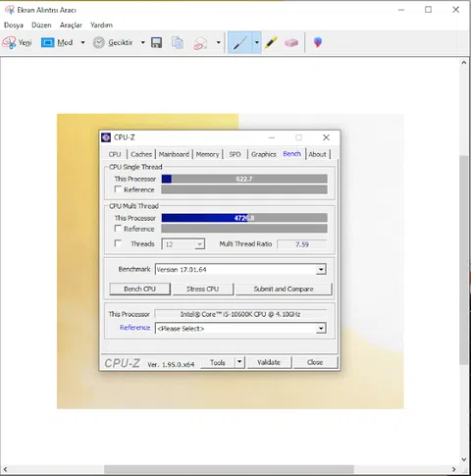Viewport: 471px width, 476px height.
Task: Click the horizontal scrollbar thumb
Action: point(229,469)
